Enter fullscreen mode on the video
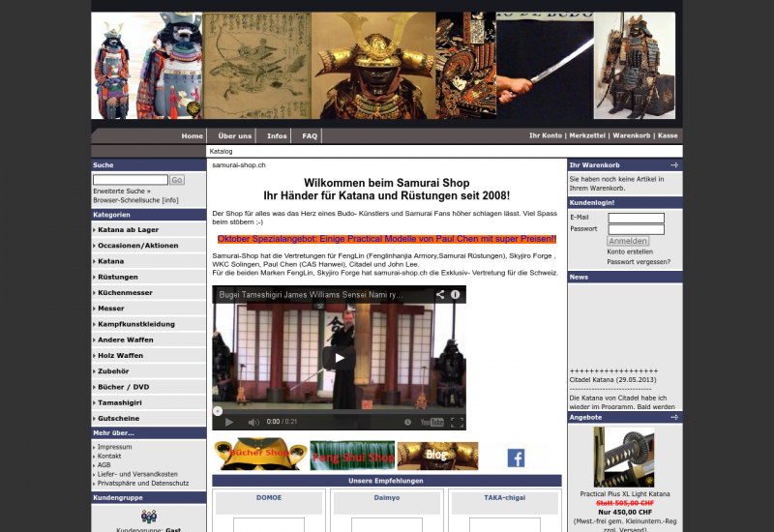 click(x=457, y=422)
